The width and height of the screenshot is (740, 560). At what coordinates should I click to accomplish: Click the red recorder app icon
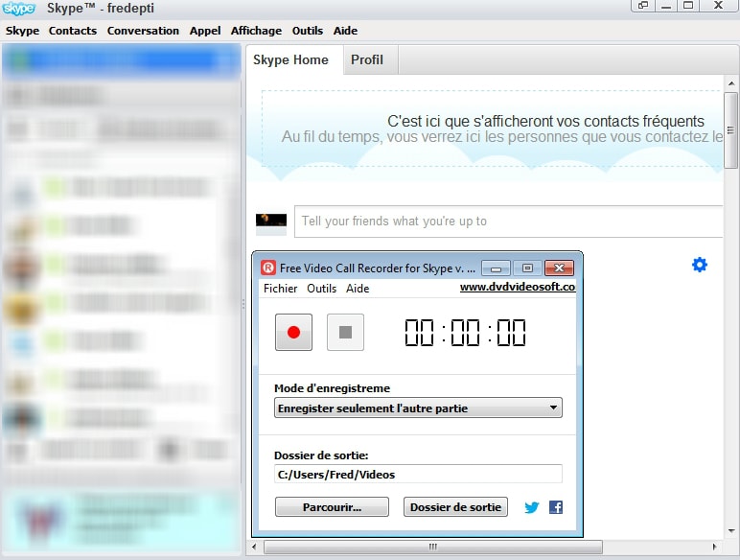268,268
